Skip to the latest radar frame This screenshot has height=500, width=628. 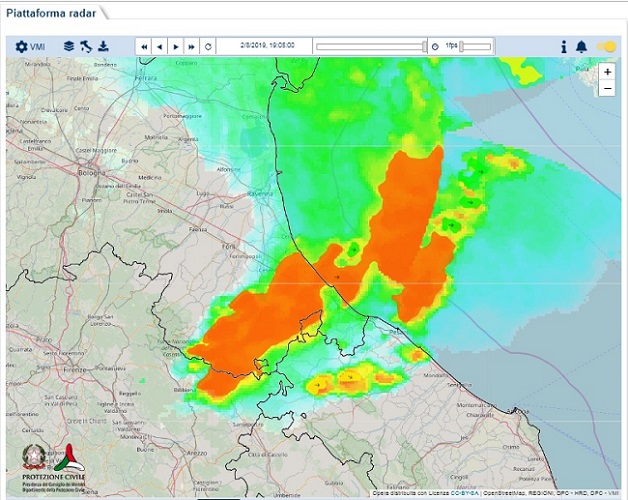tap(192, 46)
